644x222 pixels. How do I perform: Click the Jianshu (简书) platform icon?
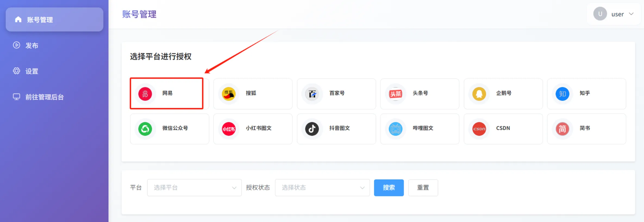point(562,129)
